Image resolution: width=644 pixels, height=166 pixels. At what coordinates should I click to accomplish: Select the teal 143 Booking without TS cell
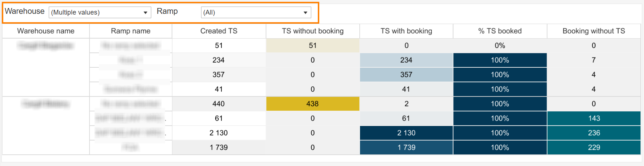pos(594,118)
